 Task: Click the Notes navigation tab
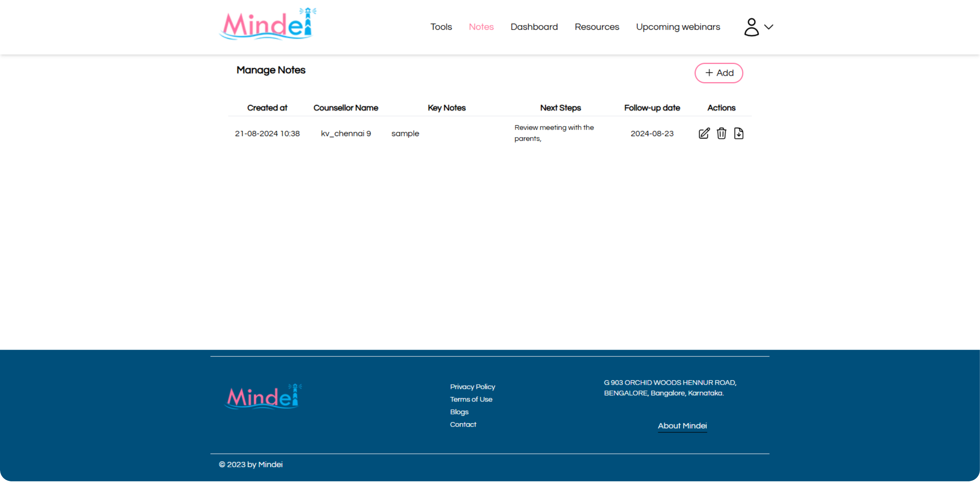tap(482, 27)
